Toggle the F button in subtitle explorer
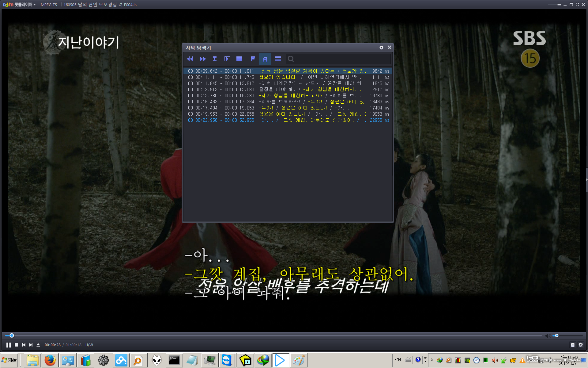 253,59
